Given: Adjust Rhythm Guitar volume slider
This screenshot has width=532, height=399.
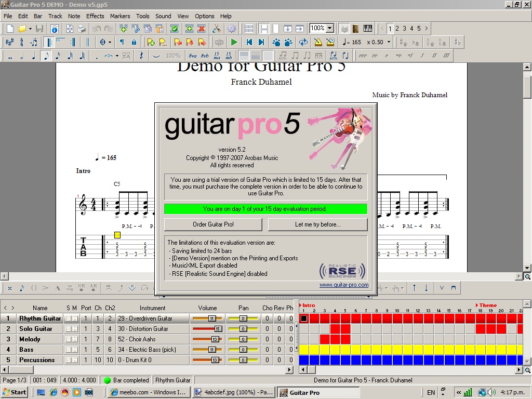Looking at the screenshot, I should (207, 318).
